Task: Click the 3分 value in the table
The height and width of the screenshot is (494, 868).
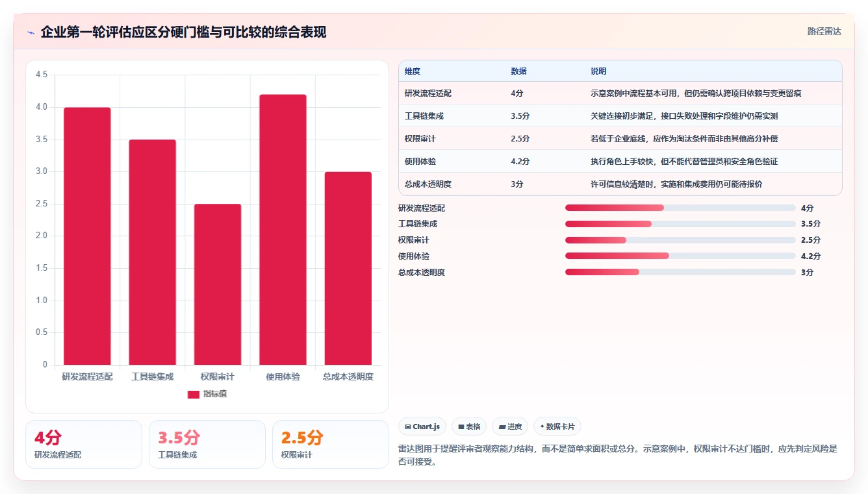Action: click(x=517, y=184)
